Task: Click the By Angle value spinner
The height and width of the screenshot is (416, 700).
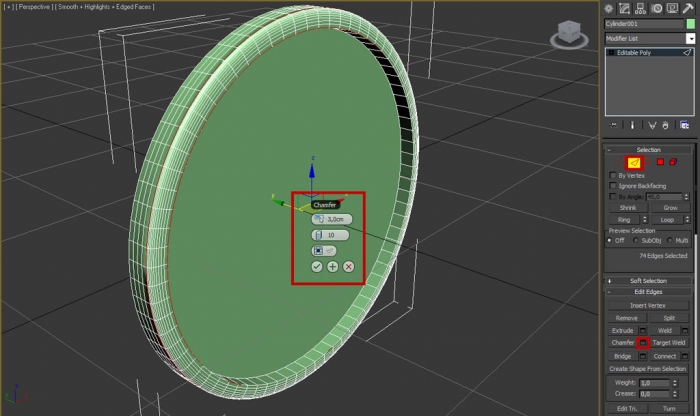Action: (x=687, y=197)
